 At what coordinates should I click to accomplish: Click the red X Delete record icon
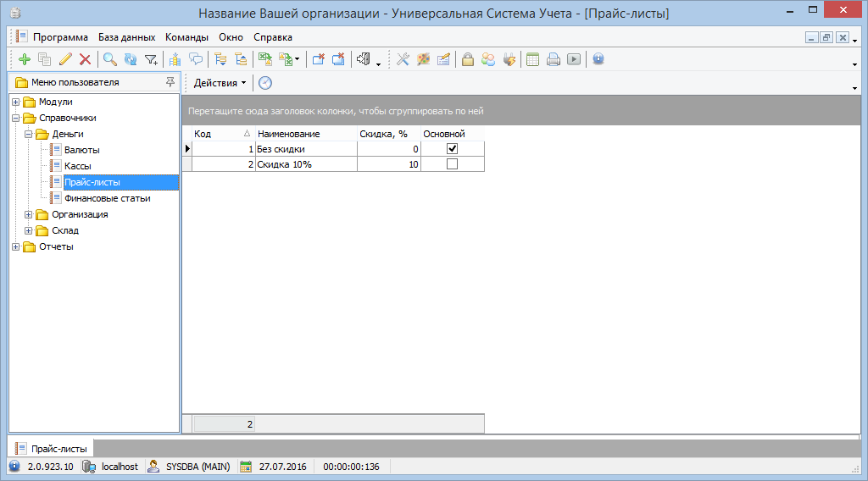(x=85, y=59)
